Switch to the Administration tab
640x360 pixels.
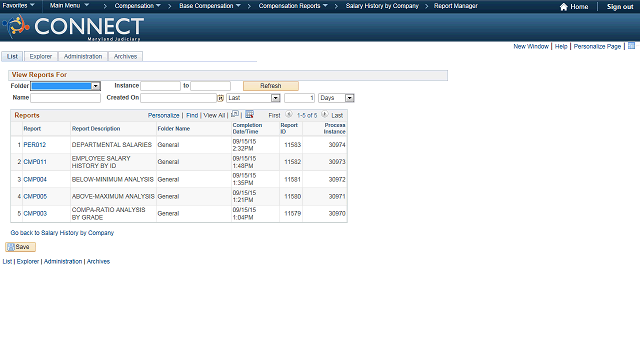tap(83, 56)
